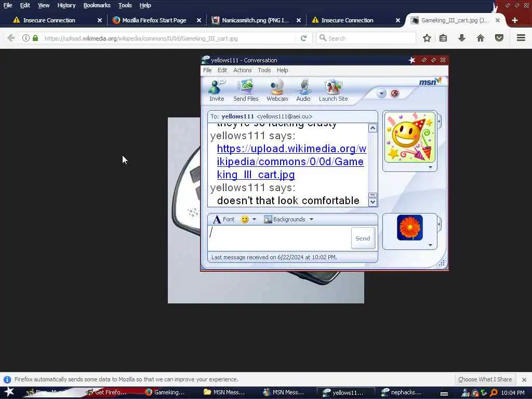Click the message input box
This screenshot has width=532, height=399.
point(280,238)
